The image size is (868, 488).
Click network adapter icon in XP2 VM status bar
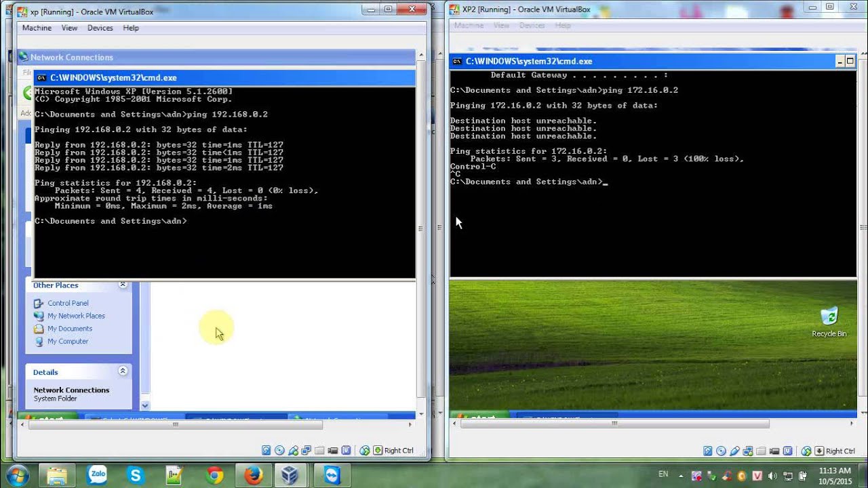[x=748, y=451]
